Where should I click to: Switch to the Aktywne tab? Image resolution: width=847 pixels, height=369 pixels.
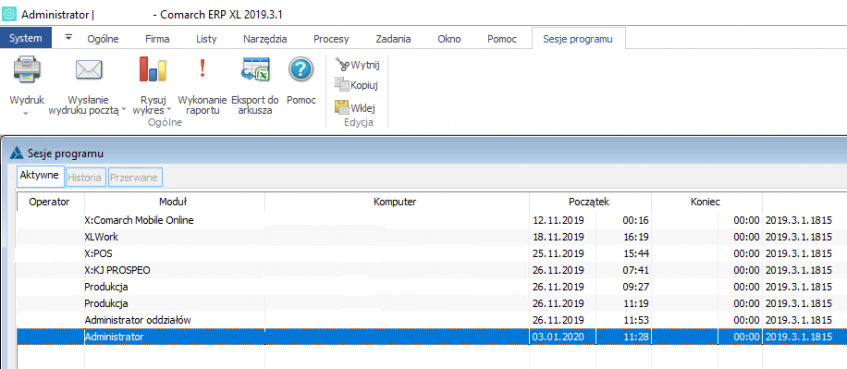pyautogui.click(x=41, y=176)
